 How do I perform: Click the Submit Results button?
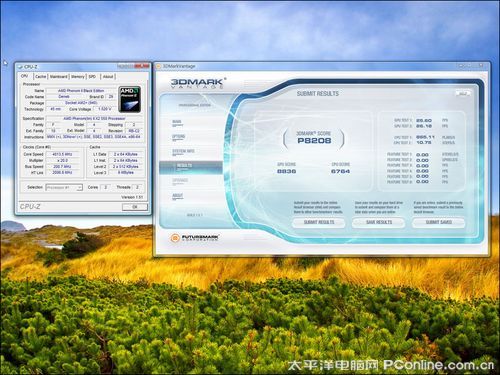coord(319,222)
